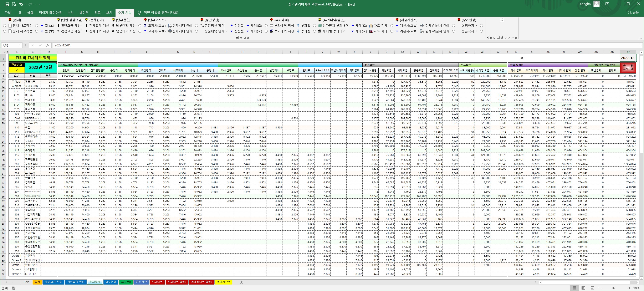Viewport: 644px width, 291px height.
Task: Open the 샘플삭제 dropdown menu
Action: 476,31
